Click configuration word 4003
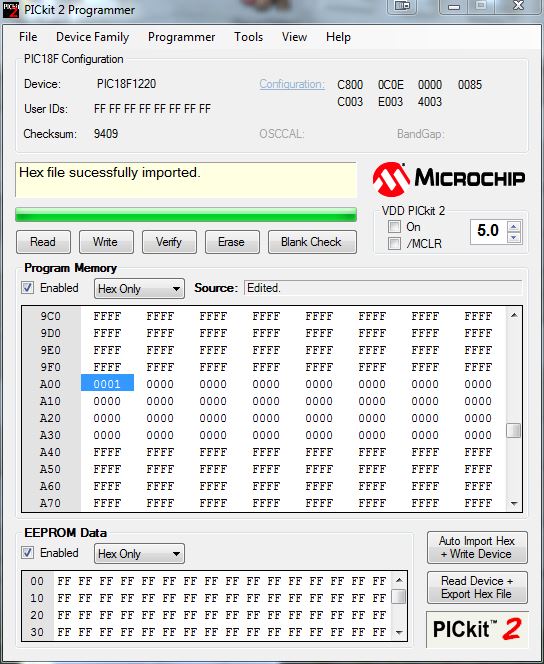 [430, 102]
